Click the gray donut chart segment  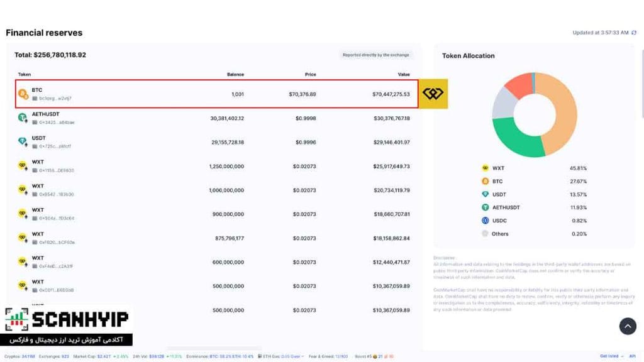coord(503,104)
